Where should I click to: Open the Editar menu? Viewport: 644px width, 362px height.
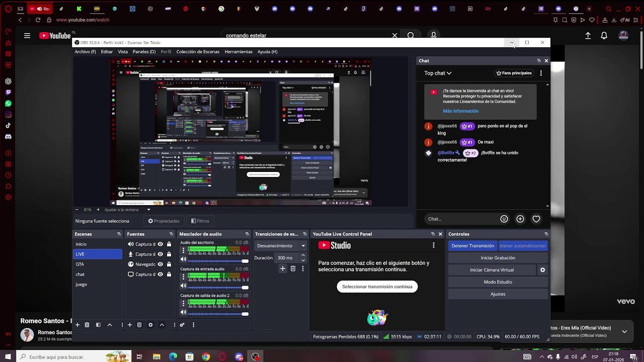tap(107, 52)
